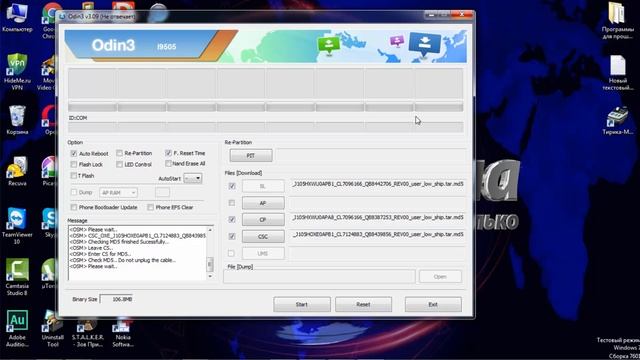The width and height of the screenshot is (640, 360).
Task: Check the AP file checkbox
Action: click(232, 203)
